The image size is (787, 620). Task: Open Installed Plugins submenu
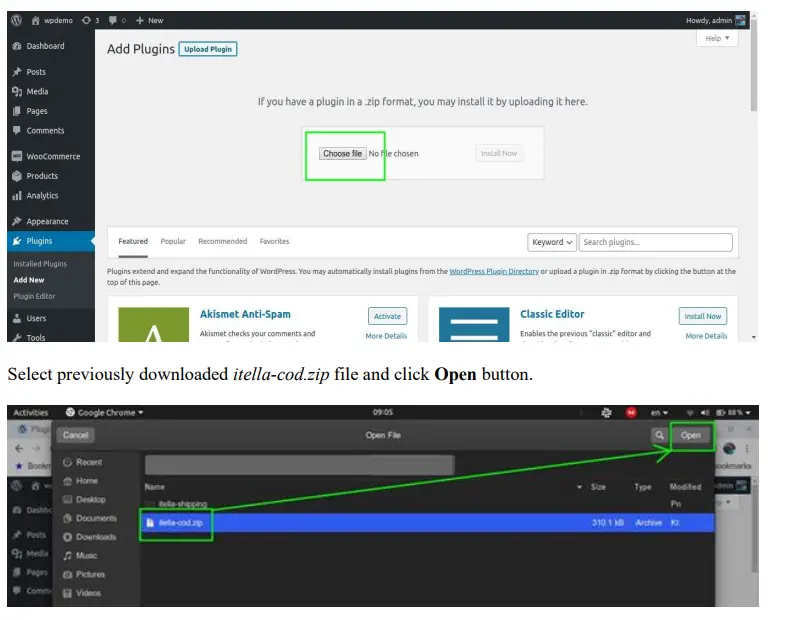click(x=40, y=264)
